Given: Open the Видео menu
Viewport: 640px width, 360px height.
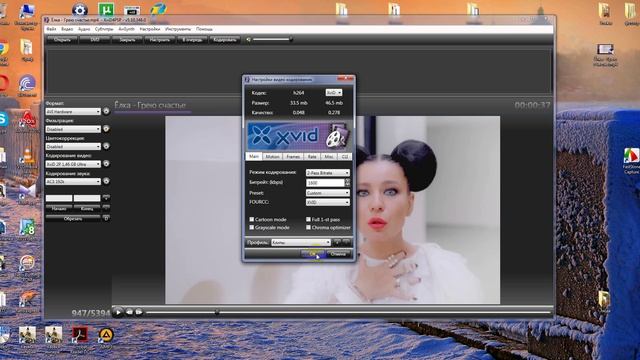Looking at the screenshot, I should coord(67,29).
